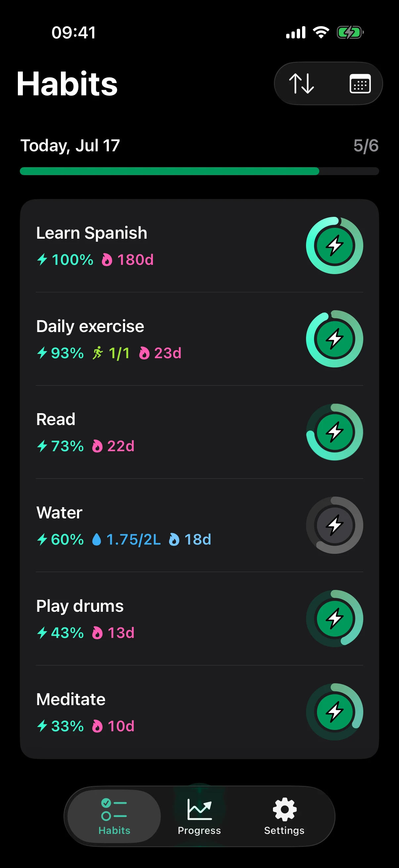Complete the Water habit ring
The height and width of the screenshot is (868, 399).
point(334,525)
